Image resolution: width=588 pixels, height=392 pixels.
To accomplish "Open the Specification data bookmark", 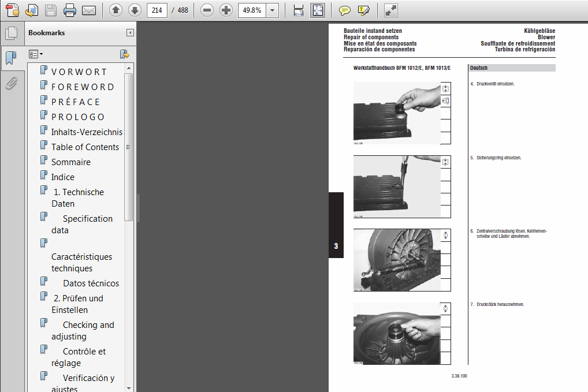I will (x=82, y=224).
